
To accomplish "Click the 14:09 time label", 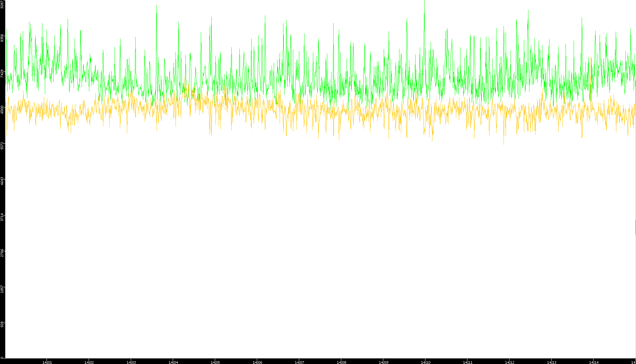I will [384, 362].
